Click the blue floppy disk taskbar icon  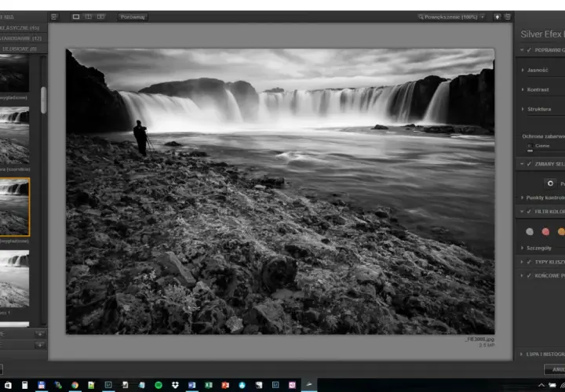point(42,385)
